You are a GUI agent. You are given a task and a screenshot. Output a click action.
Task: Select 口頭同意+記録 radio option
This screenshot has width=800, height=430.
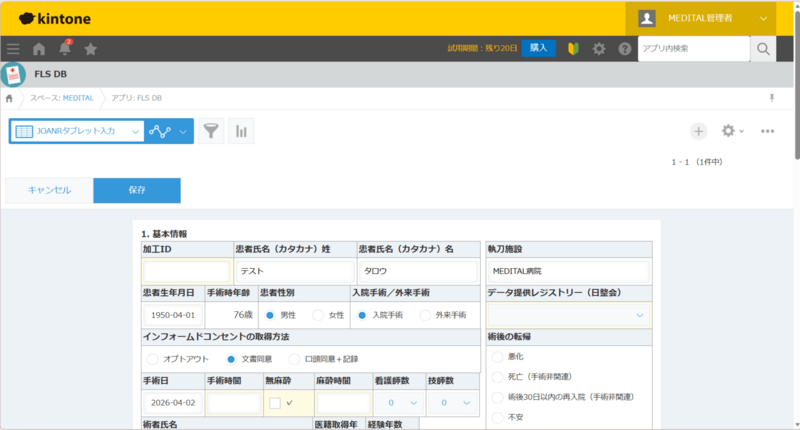pos(294,359)
